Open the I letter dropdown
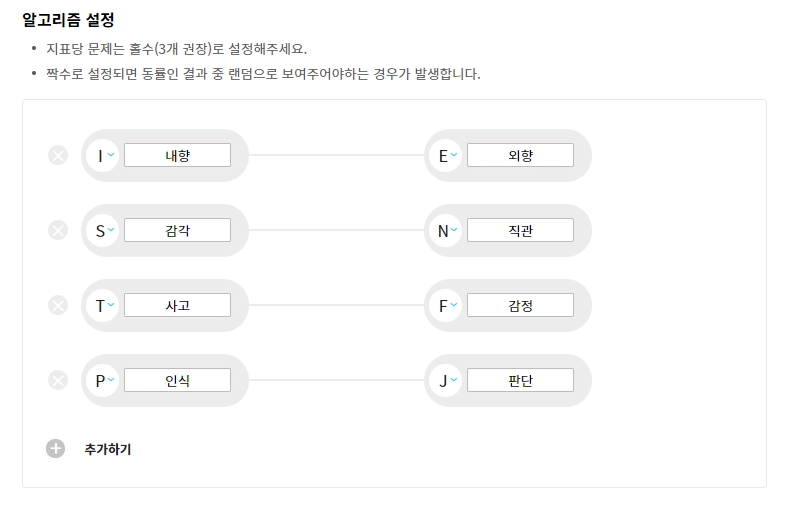This screenshot has height=507, width=789. (x=103, y=155)
